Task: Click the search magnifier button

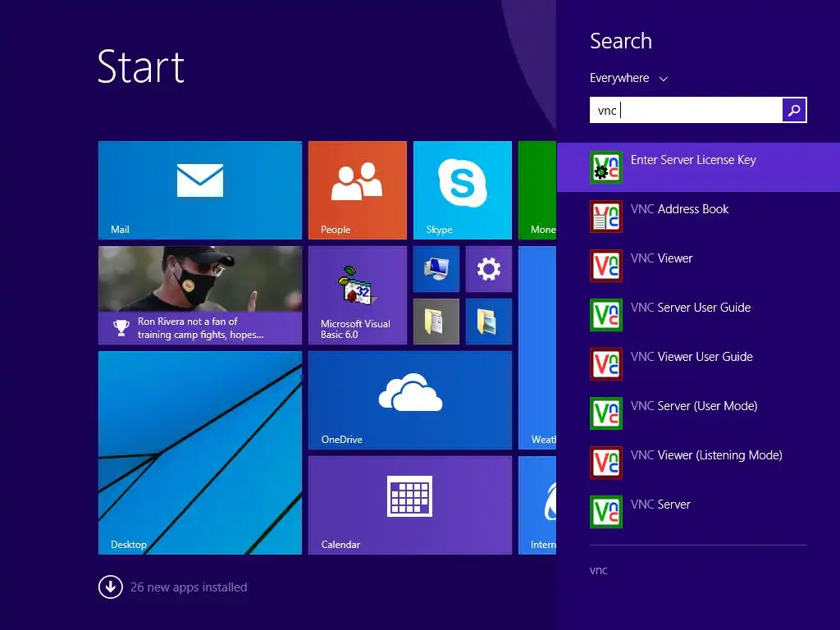Action: tap(794, 110)
